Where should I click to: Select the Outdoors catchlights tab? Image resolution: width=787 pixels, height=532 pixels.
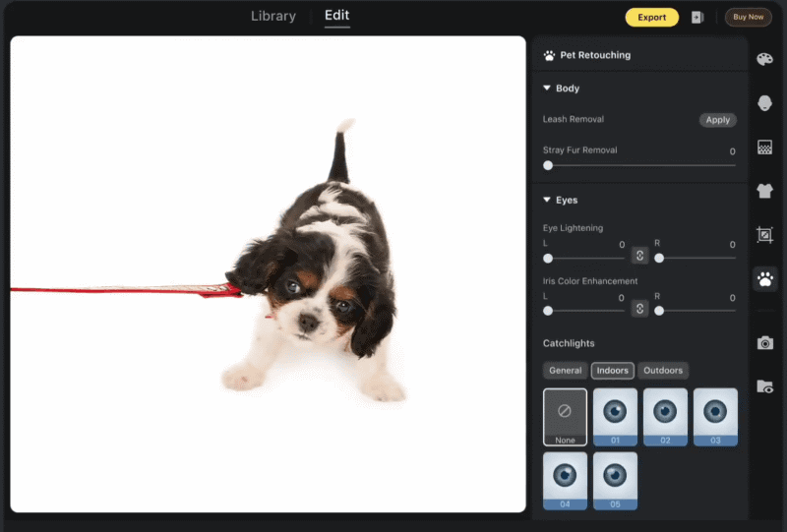[662, 371]
